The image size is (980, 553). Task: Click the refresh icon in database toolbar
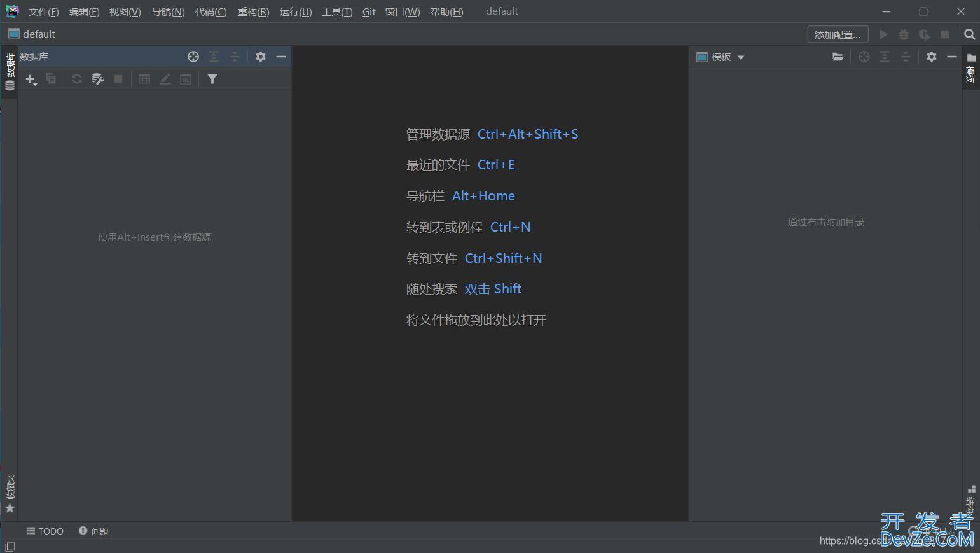(x=77, y=79)
